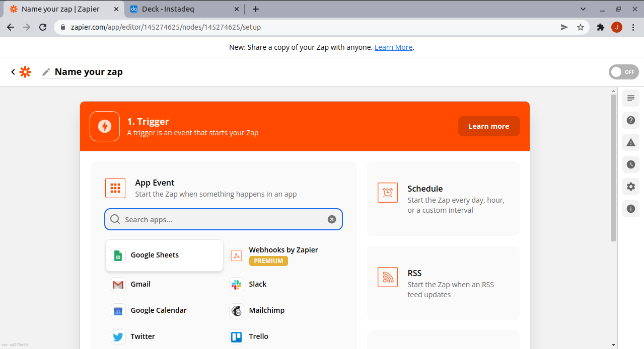Click the App Event heading
The width and height of the screenshot is (644, 349).
click(155, 183)
